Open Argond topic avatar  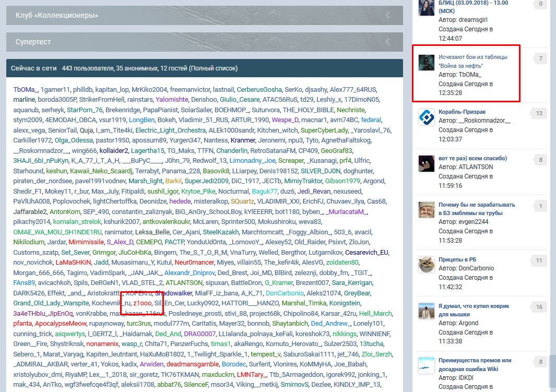pyautogui.click(x=426, y=311)
